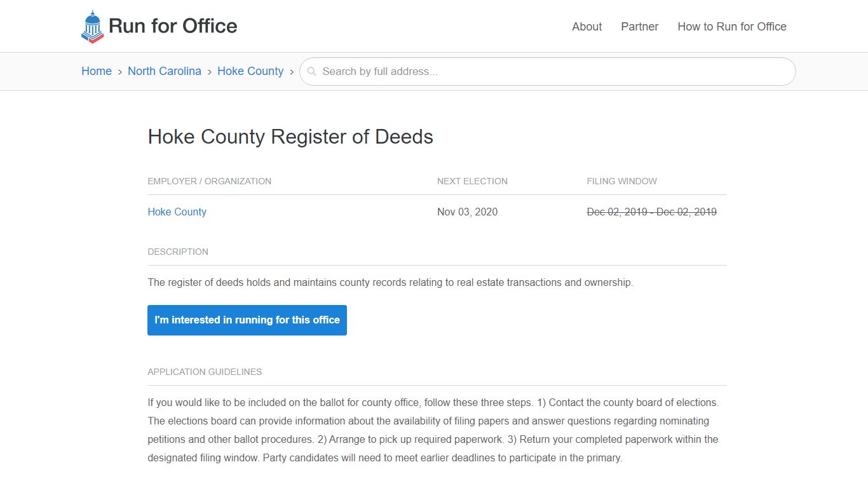Image resolution: width=868 pixels, height=488 pixels.
Task: Click the EMPLOYER / ORGANIZATION column header
Action: 209,181
